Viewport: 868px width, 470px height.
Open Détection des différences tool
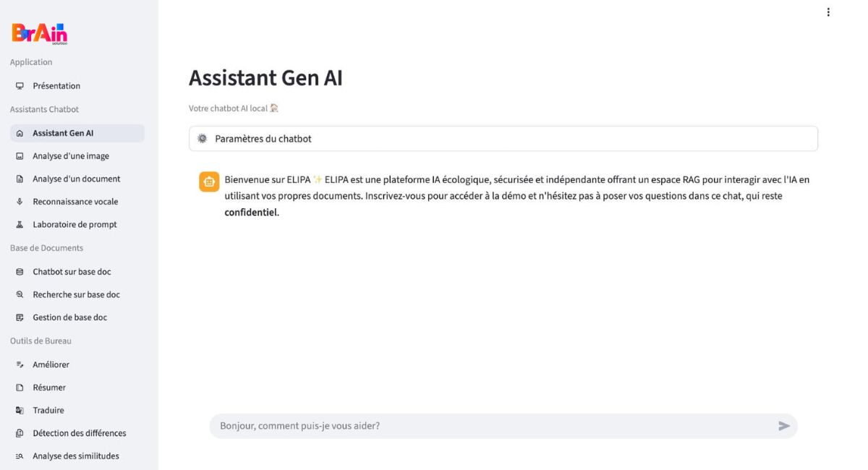(x=79, y=433)
